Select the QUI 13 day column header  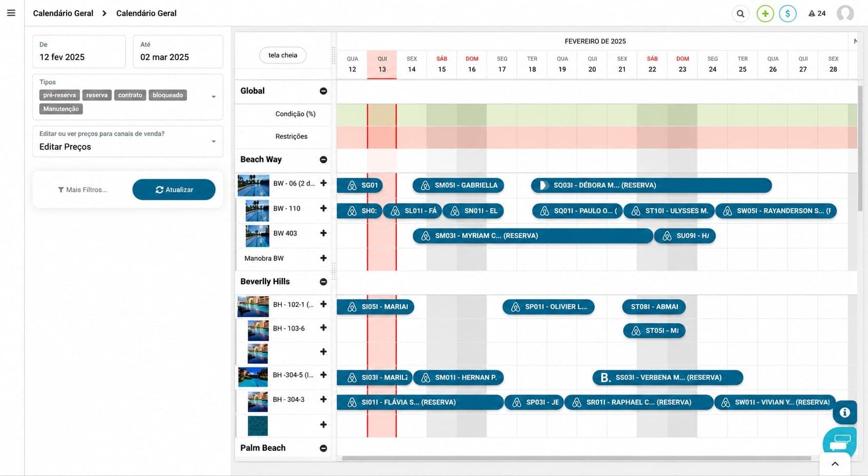382,64
